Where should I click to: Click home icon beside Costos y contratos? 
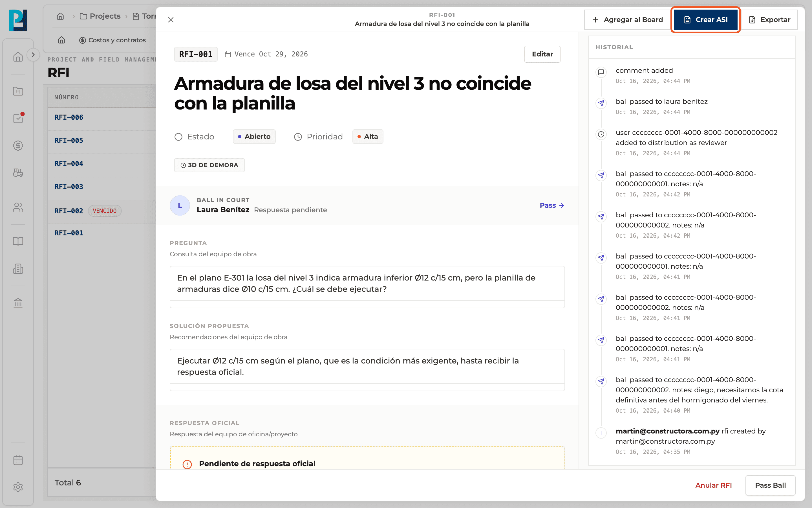tap(61, 40)
